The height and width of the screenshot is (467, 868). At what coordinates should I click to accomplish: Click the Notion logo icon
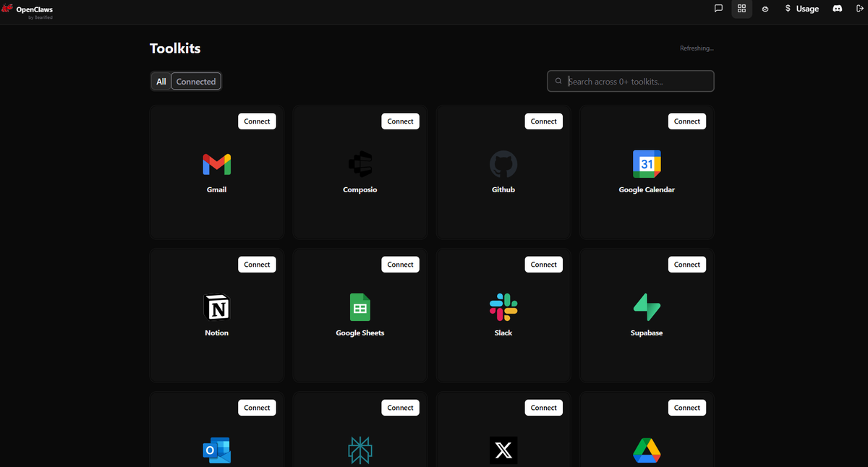pos(217,307)
